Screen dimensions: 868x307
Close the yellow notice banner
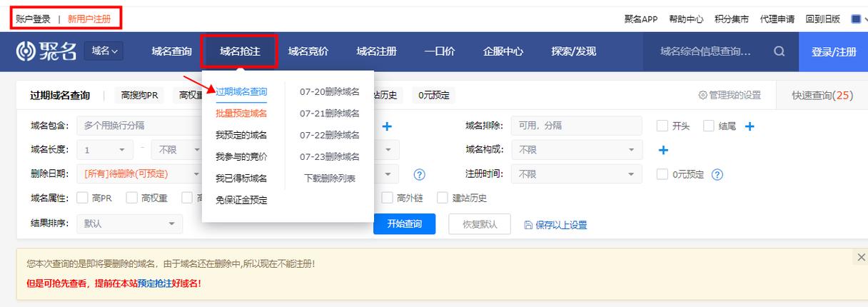(861, 257)
